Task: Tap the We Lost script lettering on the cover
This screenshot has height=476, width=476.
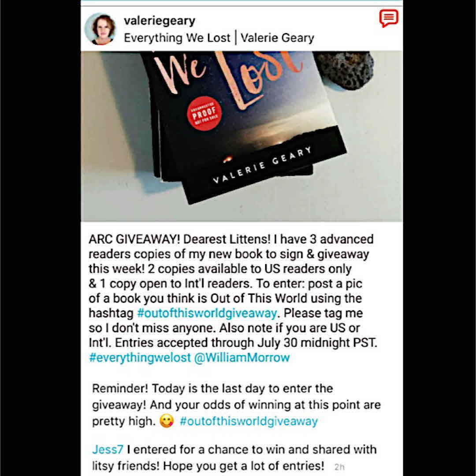Action: click(x=228, y=78)
